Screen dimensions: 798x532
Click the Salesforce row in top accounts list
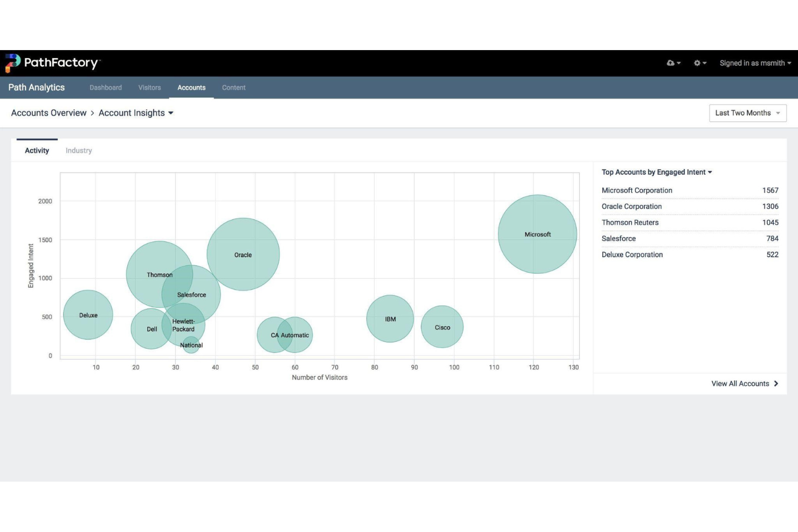coord(690,238)
